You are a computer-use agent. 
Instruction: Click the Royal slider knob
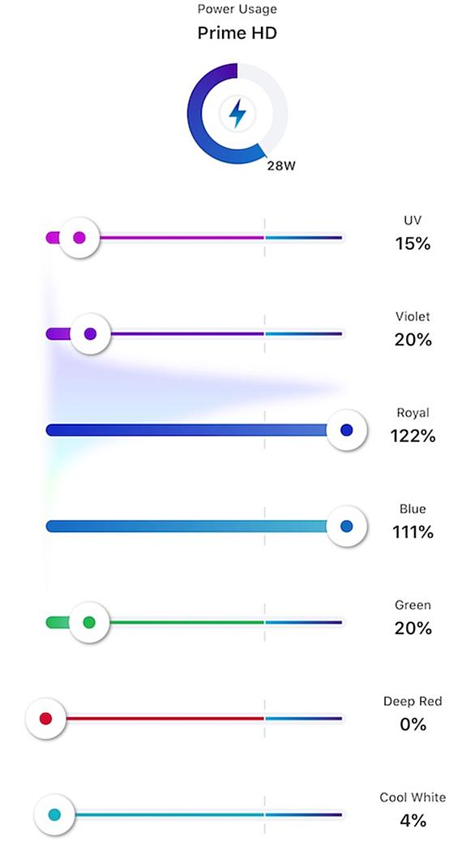pyautogui.click(x=347, y=430)
